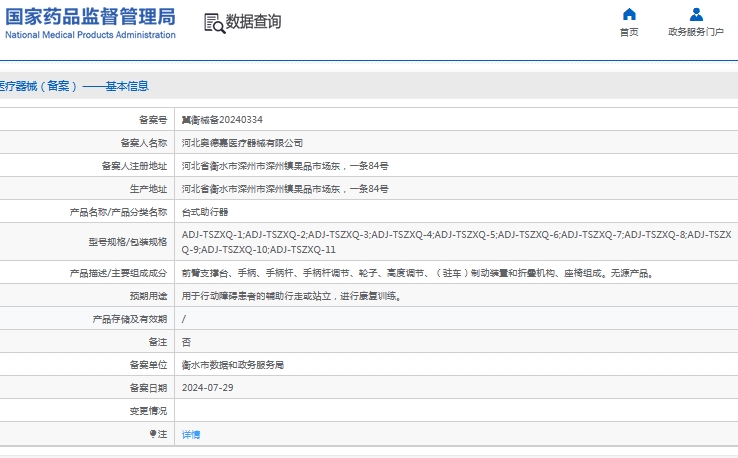Click product name 台式助行器
The height and width of the screenshot is (458, 738).
click(x=205, y=212)
